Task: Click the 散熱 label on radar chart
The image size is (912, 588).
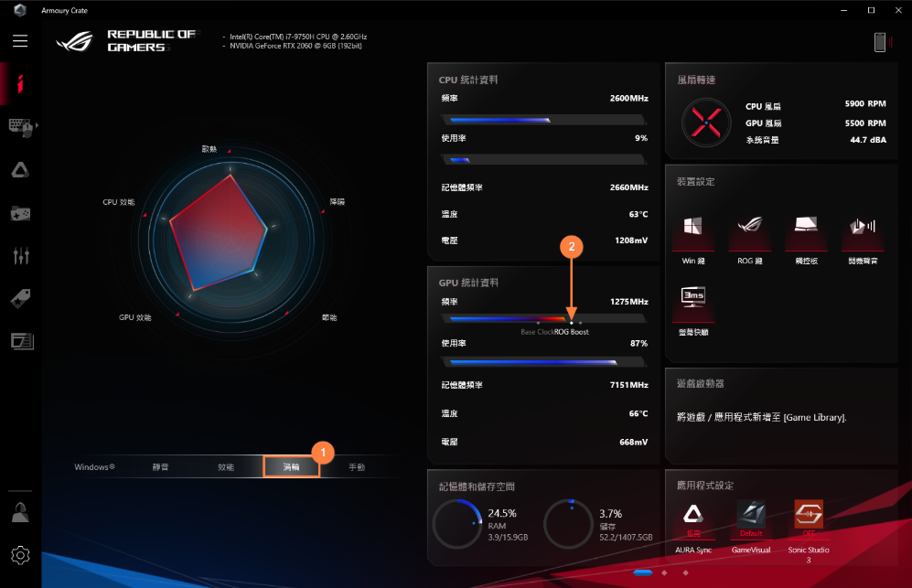Action: [x=209, y=149]
